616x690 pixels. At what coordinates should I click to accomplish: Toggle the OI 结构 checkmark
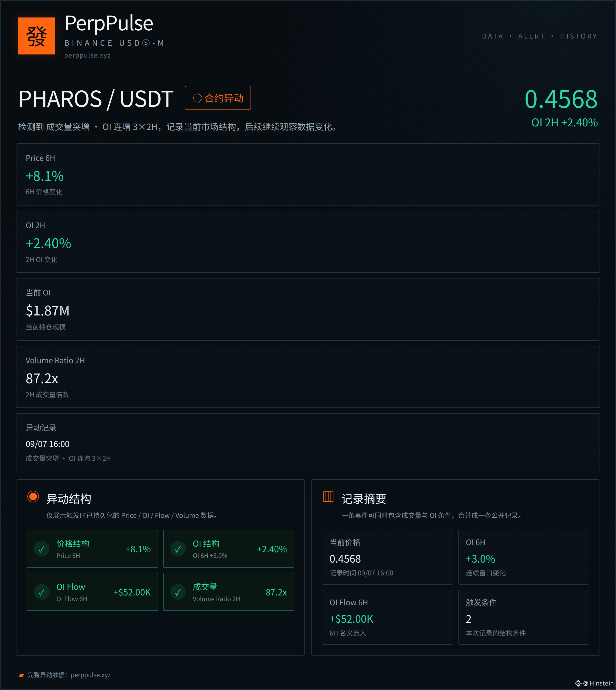tap(178, 549)
